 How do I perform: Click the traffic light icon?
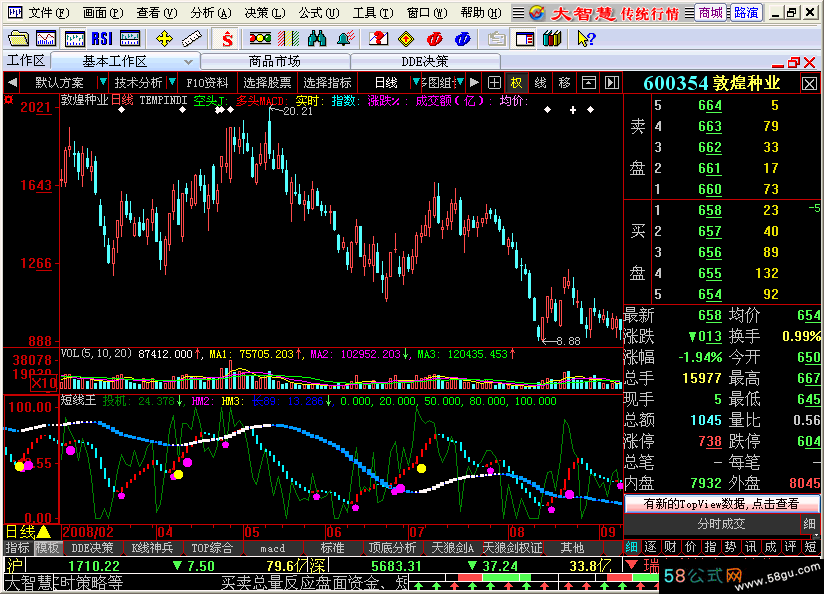260,38
